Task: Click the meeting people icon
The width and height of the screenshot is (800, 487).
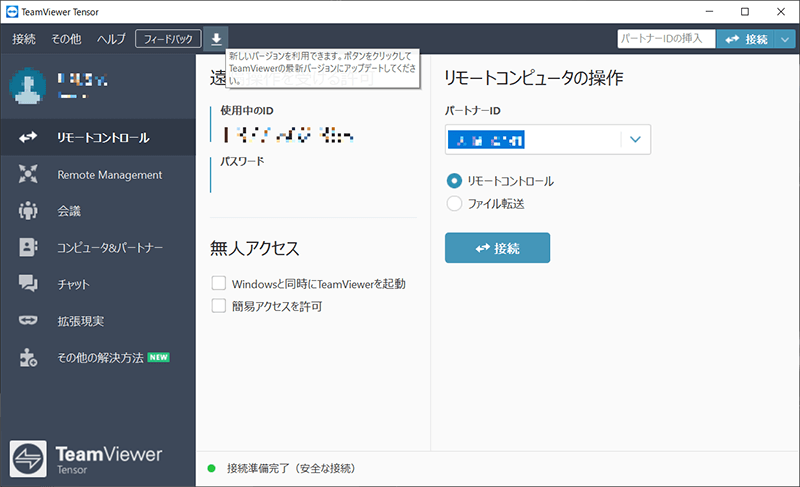Action: tap(28, 211)
